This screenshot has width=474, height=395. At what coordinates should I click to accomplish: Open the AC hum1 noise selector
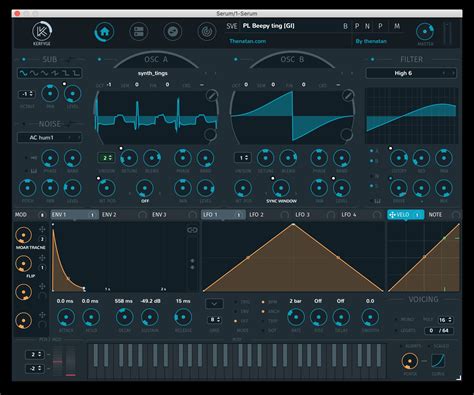click(50, 137)
